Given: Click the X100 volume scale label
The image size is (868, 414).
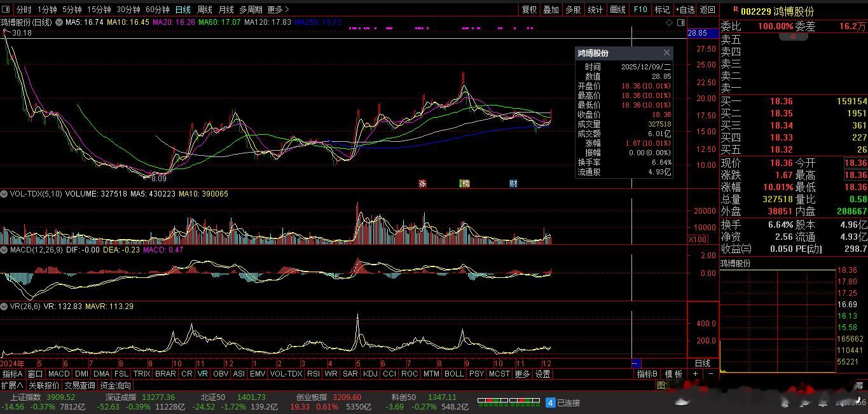Looking at the screenshot, I should pyautogui.click(x=698, y=239).
